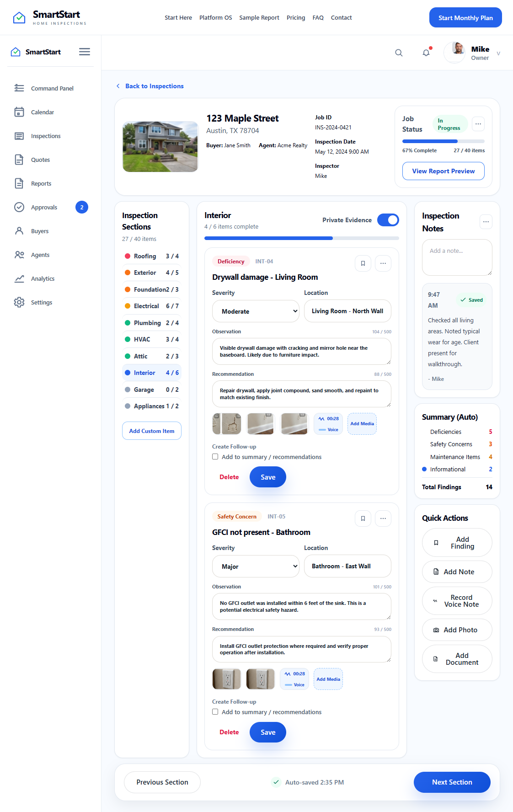The image size is (513, 812).
Task: Select the Garage inspection section
Action: (x=152, y=390)
